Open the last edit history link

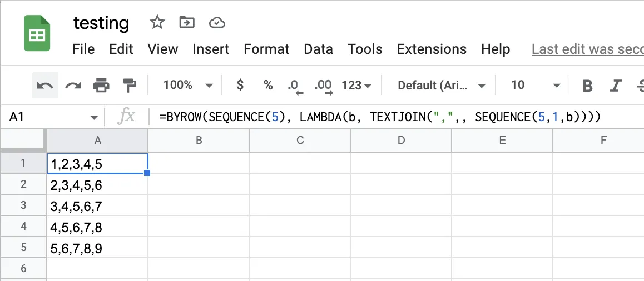pos(587,49)
